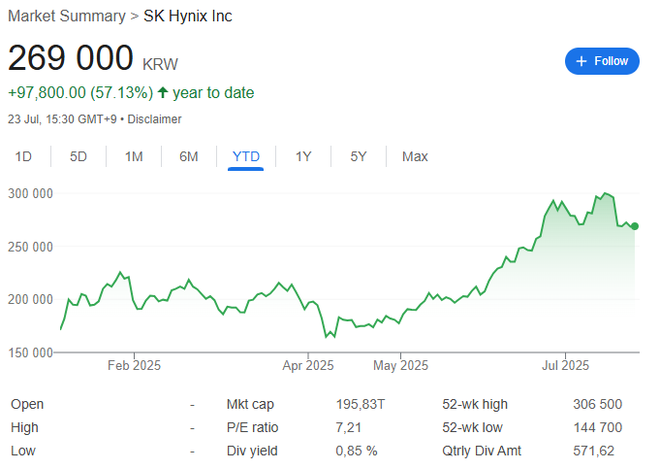660x469 pixels.
Task: Switch to the 5D range tab
Action: point(78,157)
